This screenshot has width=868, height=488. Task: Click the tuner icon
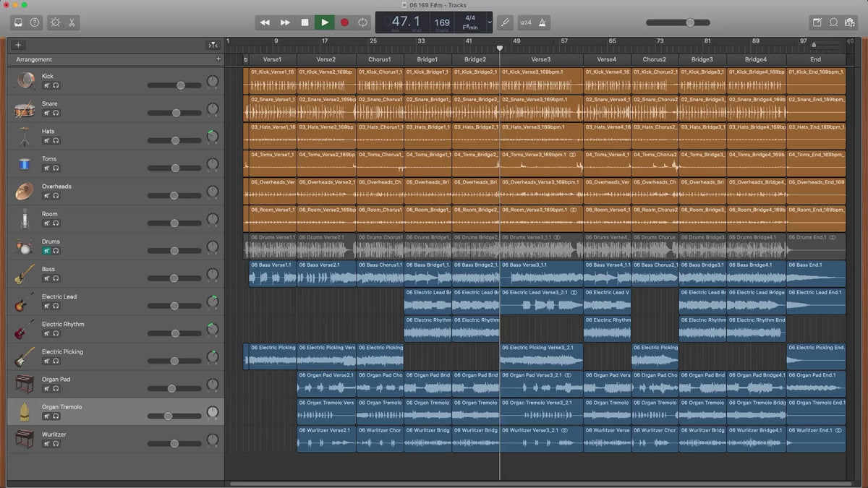coord(506,22)
